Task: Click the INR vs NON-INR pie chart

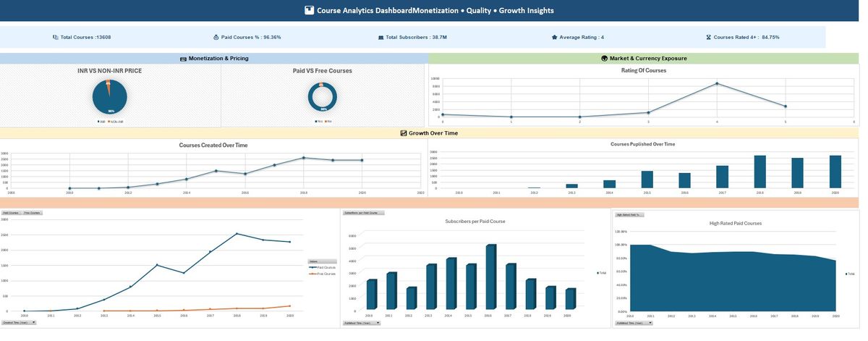Action: [110, 97]
